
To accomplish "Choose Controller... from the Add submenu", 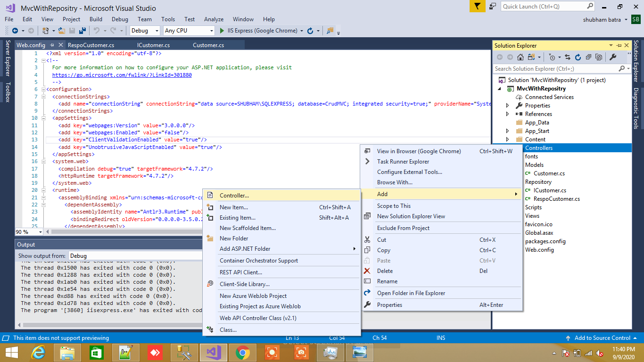I will tap(281, 195).
